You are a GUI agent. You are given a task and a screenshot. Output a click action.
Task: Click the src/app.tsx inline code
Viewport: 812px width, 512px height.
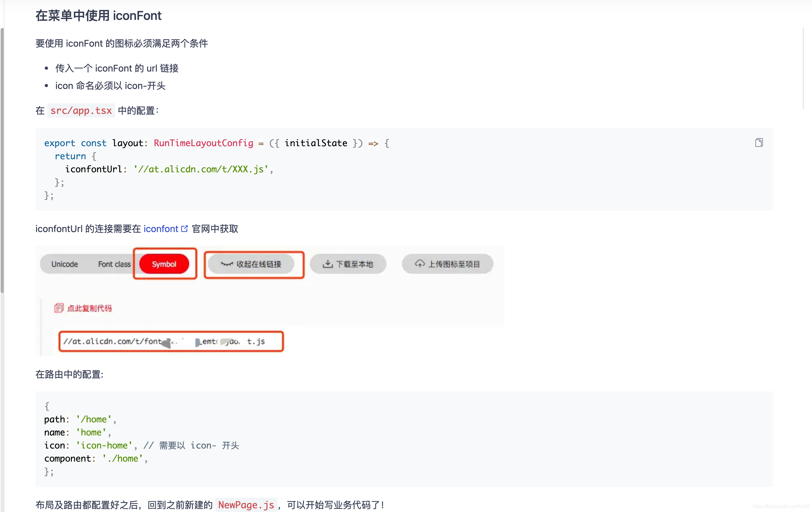(x=81, y=110)
